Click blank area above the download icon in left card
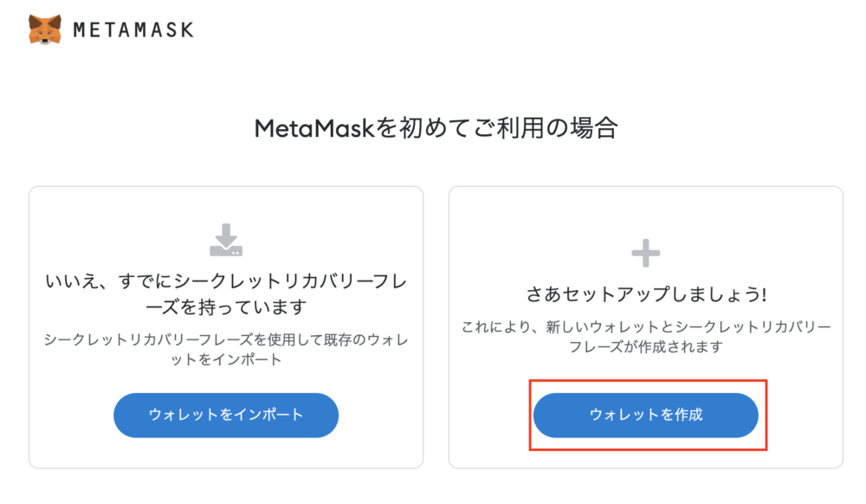The width and height of the screenshot is (866, 504). click(226, 204)
